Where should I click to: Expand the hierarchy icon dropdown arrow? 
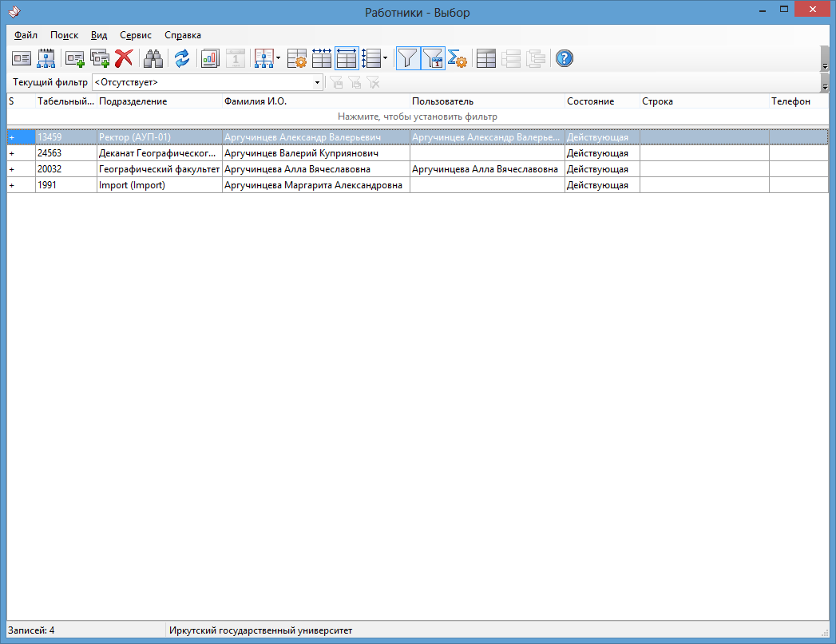pyautogui.click(x=278, y=58)
